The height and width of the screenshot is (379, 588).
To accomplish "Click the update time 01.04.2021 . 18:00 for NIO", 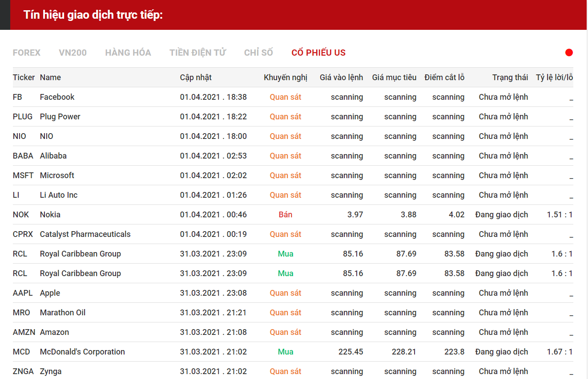I will [213, 136].
